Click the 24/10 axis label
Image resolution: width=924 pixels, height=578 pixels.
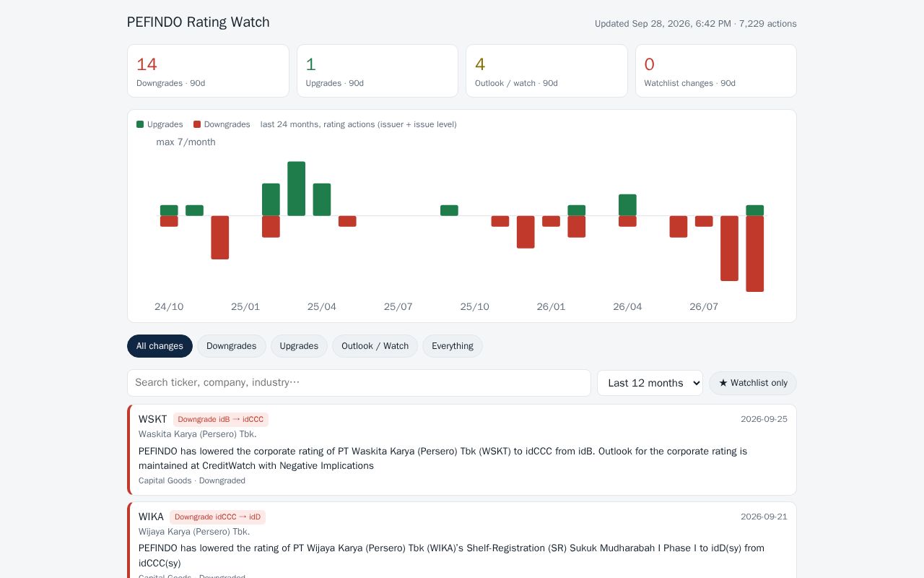tap(169, 307)
